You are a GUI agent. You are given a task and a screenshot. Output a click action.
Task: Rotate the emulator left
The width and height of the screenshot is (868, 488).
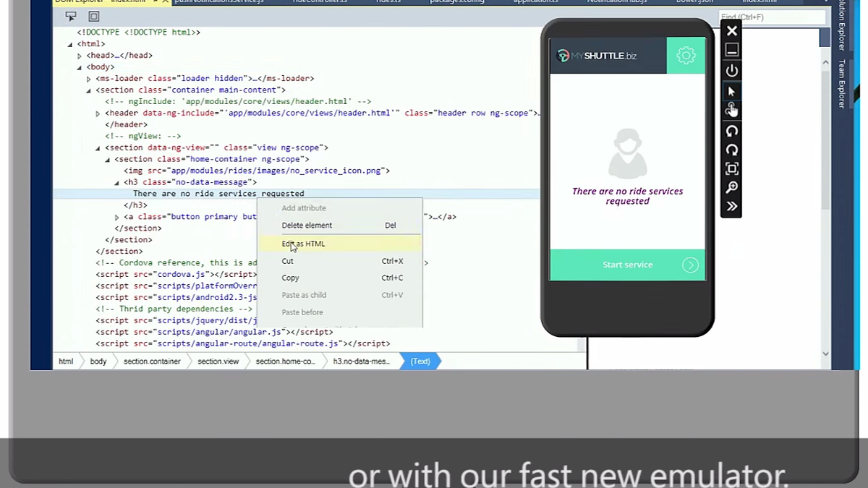tap(732, 131)
